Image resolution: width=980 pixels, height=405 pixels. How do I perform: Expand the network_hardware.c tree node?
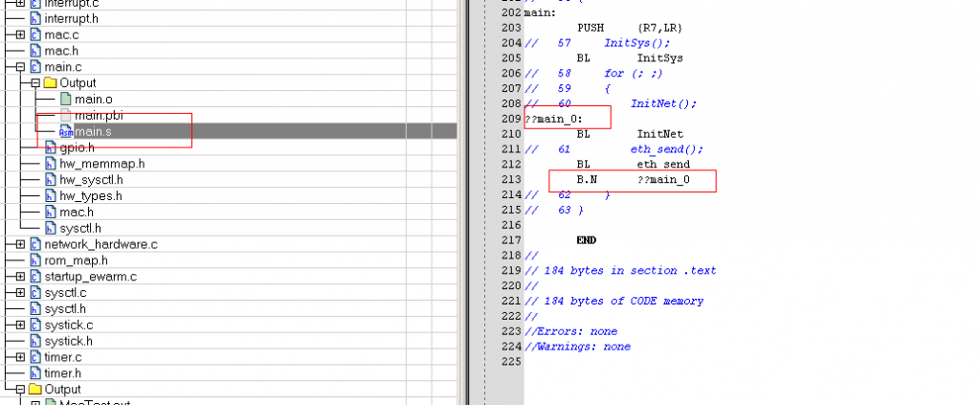tap(20, 244)
